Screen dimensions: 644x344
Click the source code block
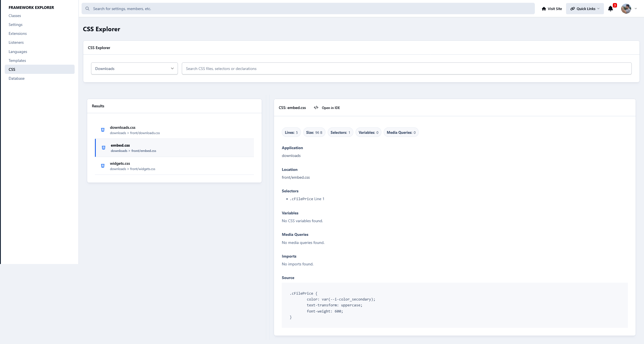click(x=455, y=305)
